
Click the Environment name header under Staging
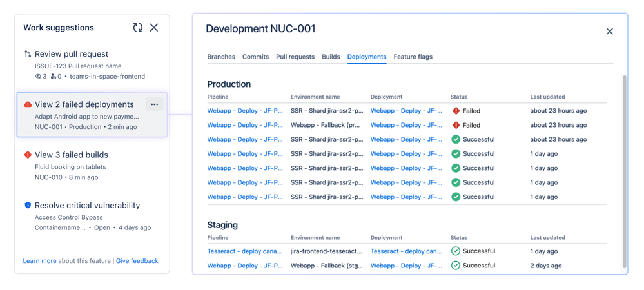tap(315, 237)
